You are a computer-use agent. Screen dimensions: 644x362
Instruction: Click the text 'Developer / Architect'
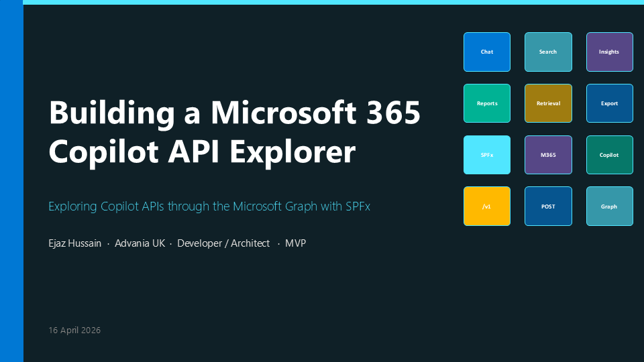click(x=223, y=243)
